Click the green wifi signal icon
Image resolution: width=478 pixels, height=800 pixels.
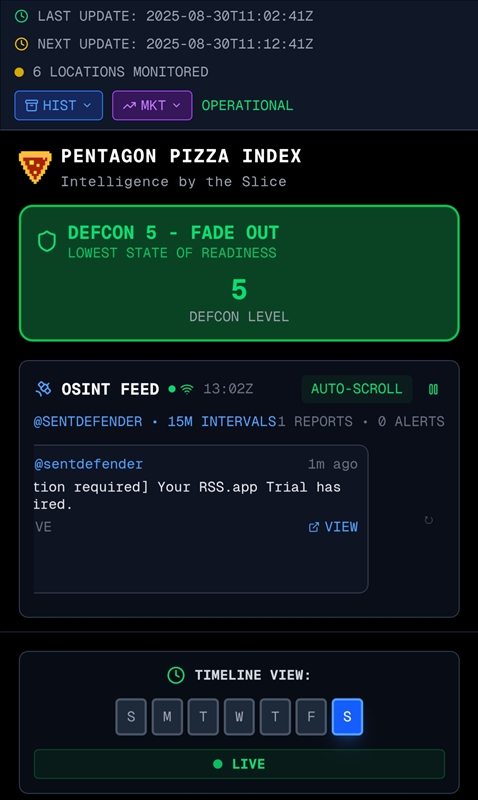click(x=187, y=389)
